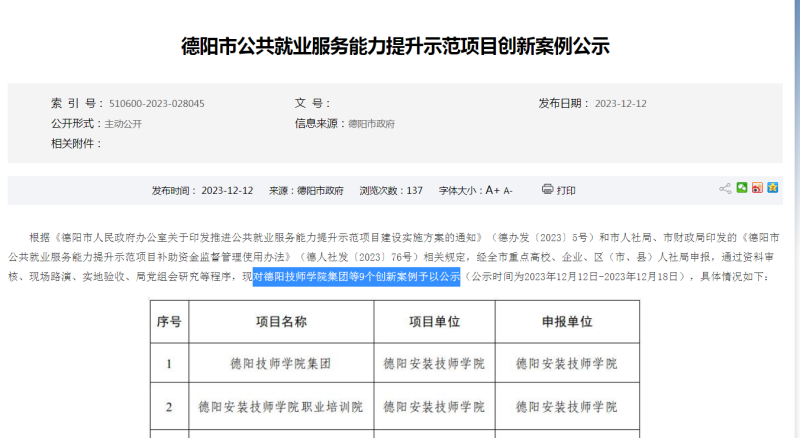Image resolution: width=800 pixels, height=438 pixels.
Task: Click the 浏览次数：137 view count
Action: [391, 191]
